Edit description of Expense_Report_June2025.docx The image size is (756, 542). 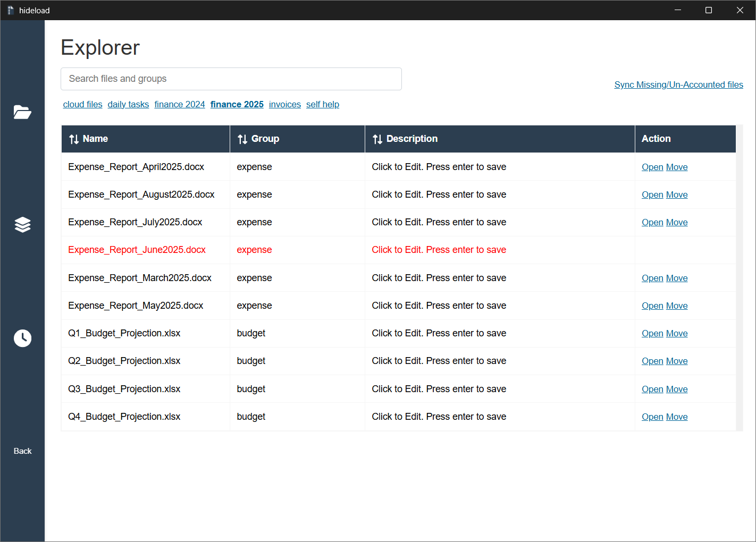pyautogui.click(x=439, y=250)
